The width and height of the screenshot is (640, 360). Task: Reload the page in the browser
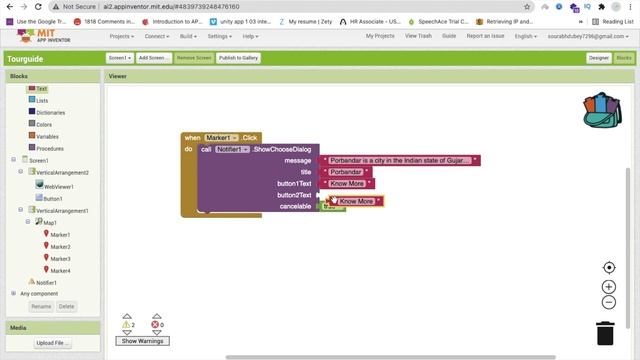click(38, 7)
